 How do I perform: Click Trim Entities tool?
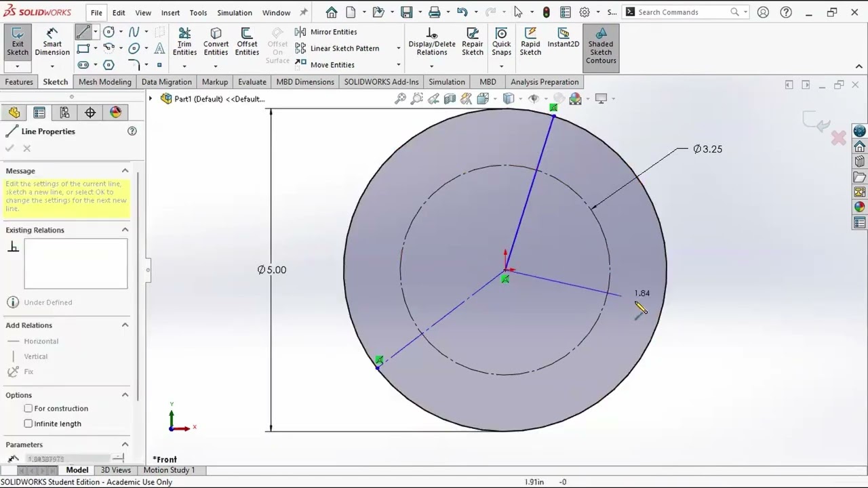(x=184, y=42)
